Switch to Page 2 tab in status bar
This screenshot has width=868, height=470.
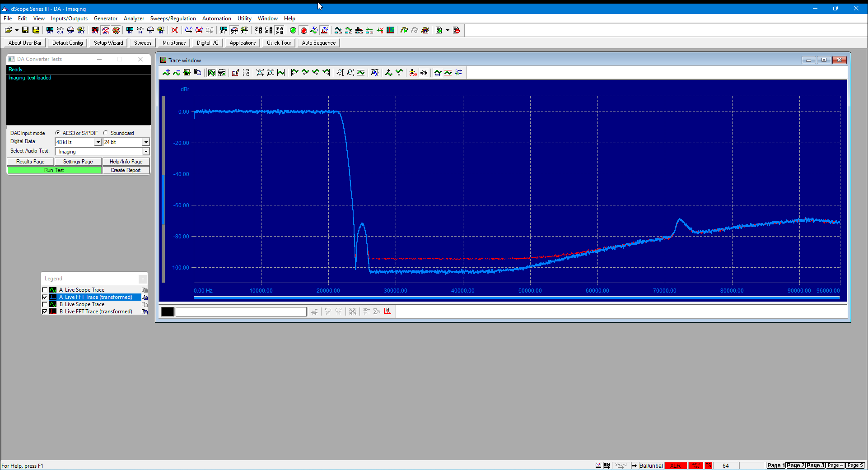[795, 465]
